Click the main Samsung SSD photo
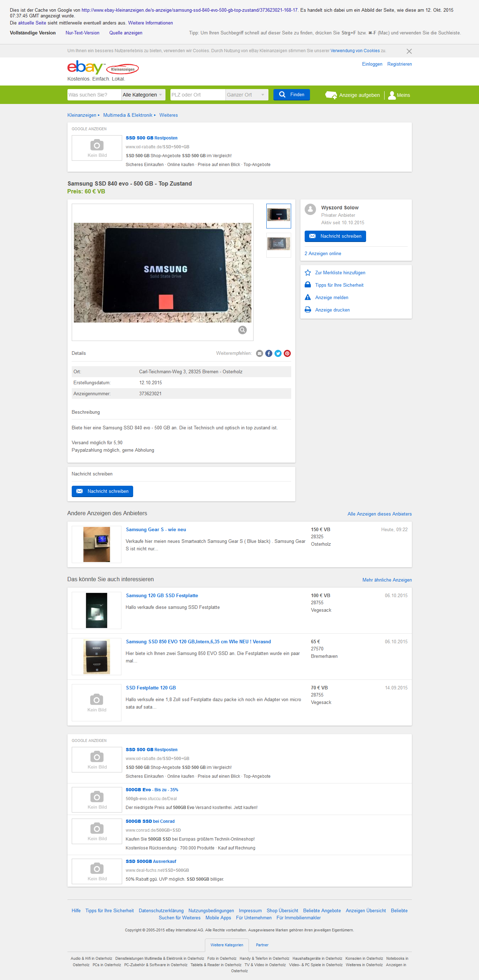This screenshot has height=980, width=479. [x=163, y=273]
